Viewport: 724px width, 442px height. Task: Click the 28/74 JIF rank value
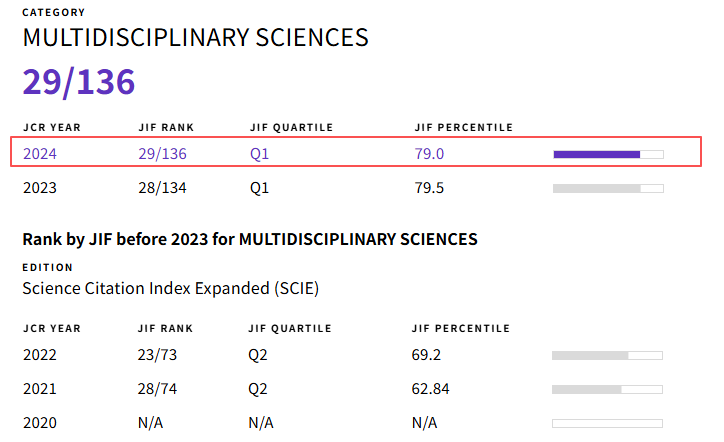coord(157,388)
